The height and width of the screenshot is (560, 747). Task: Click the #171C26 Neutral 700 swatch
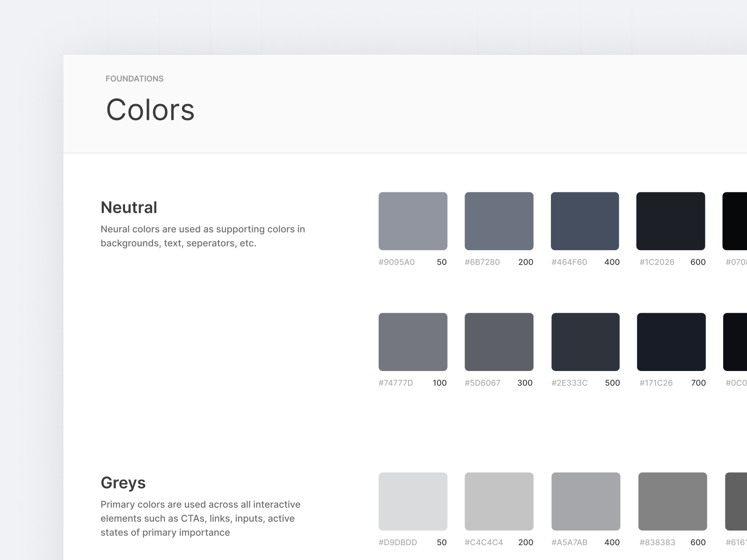click(671, 342)
